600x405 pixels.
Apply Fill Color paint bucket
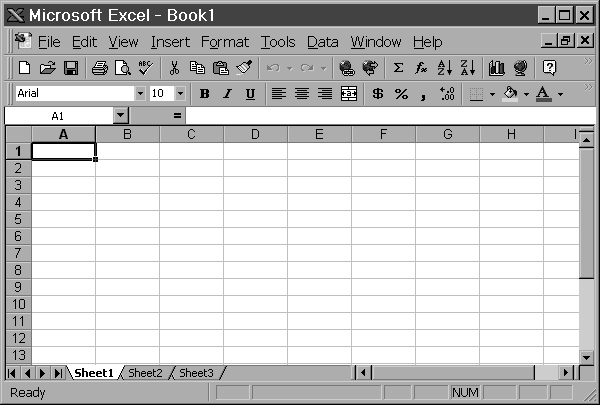point(510,94)
